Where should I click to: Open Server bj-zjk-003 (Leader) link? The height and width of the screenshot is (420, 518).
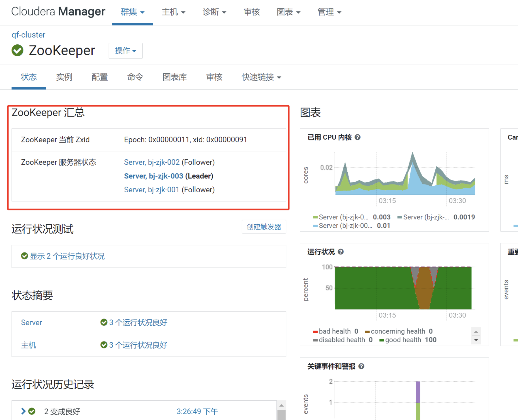[153, 176]
